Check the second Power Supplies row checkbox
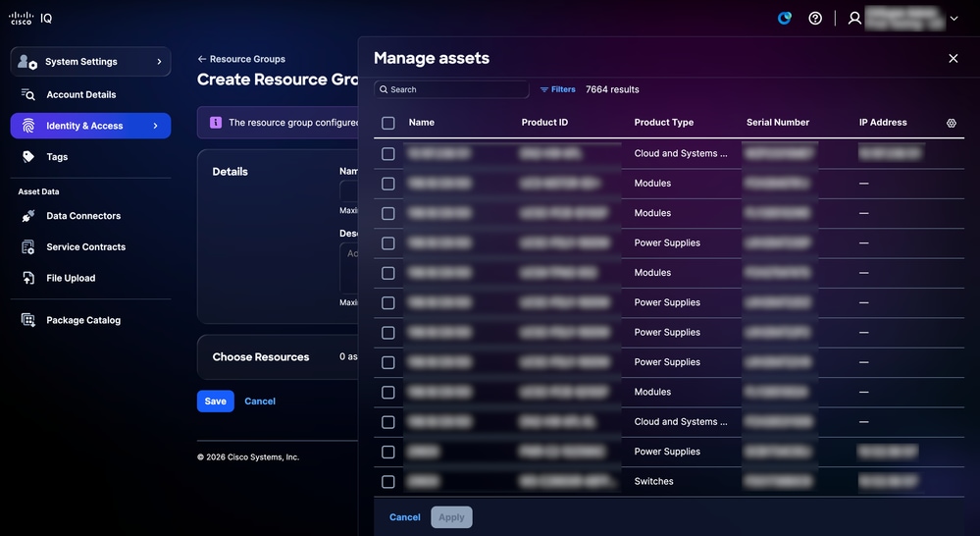 click(x=388, y=302)
